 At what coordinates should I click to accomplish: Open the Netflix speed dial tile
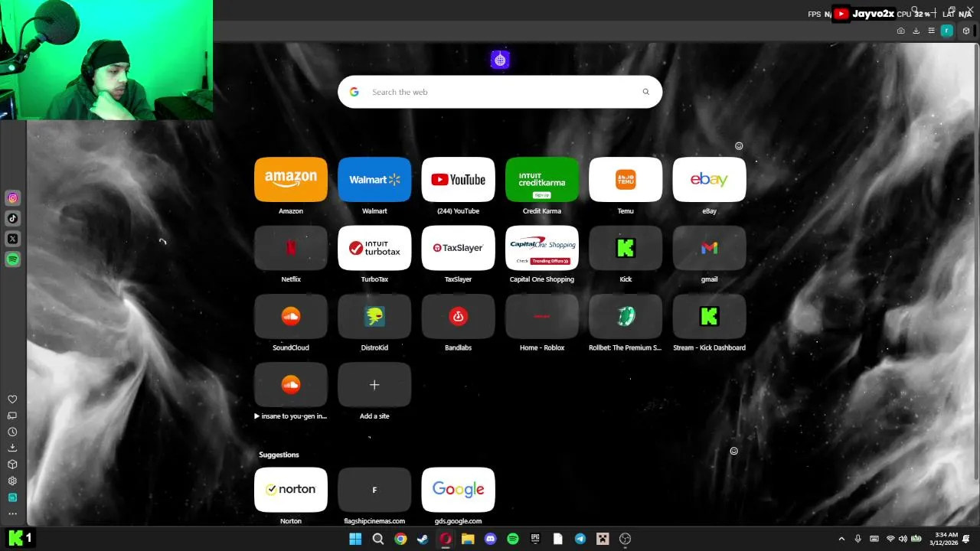pos(291,248)
